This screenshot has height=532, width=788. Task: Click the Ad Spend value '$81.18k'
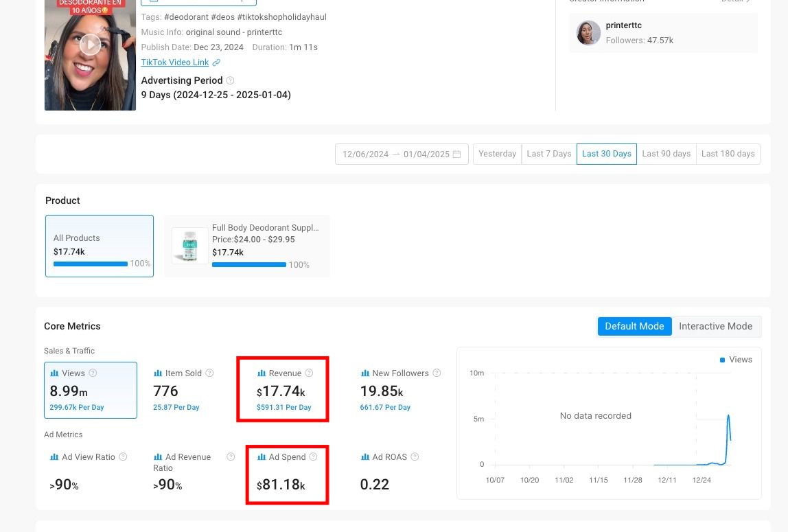coord(281,484)
